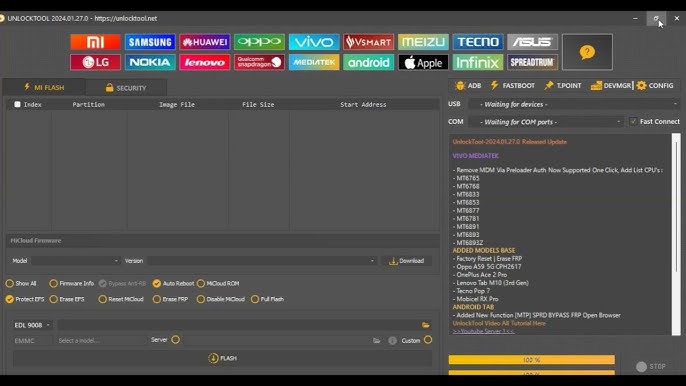Viewport: 686px width, 386px height.
Task: Click the Flash button
Action: click(x=222, y=358)
